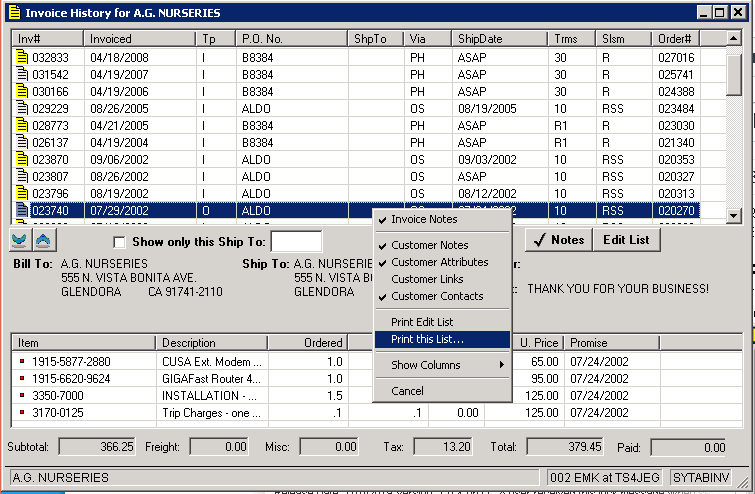The width and height of the screenshot is (755, 494).
Task: Select order number 025741 cell
Action: (676, 75)
